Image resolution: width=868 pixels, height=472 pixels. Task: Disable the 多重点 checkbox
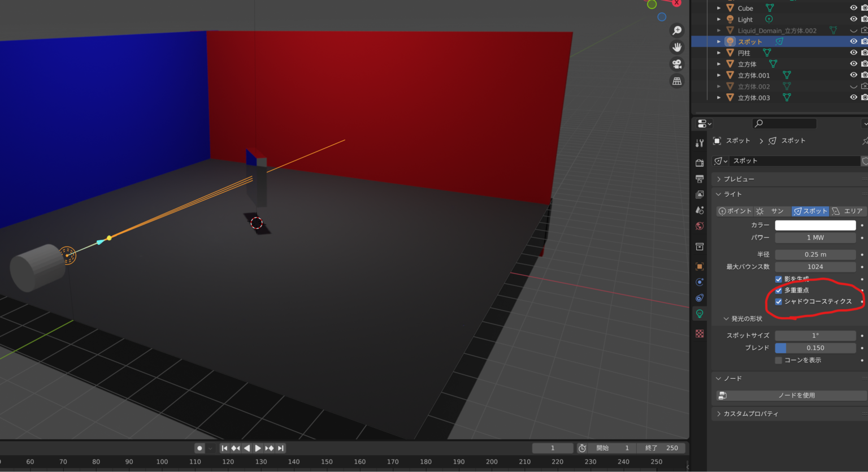pyautogui.click(x=778, y=290)
